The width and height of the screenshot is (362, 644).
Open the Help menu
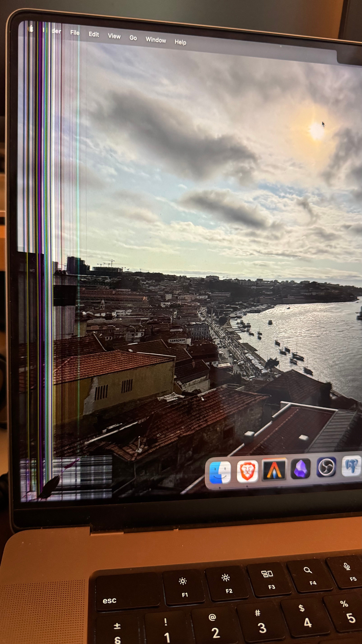tap(180, 42)
